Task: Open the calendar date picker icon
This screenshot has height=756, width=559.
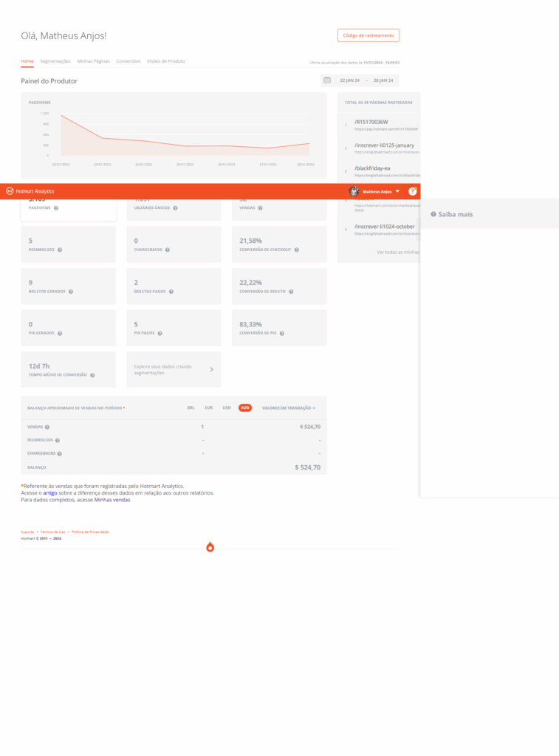Action: [x=327, y=80]
